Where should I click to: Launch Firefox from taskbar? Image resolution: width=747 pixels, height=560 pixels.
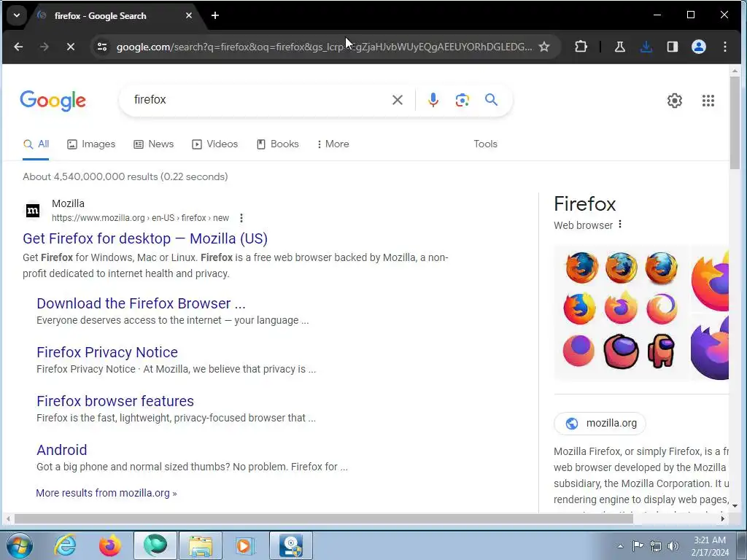click(x=110, y=545)
